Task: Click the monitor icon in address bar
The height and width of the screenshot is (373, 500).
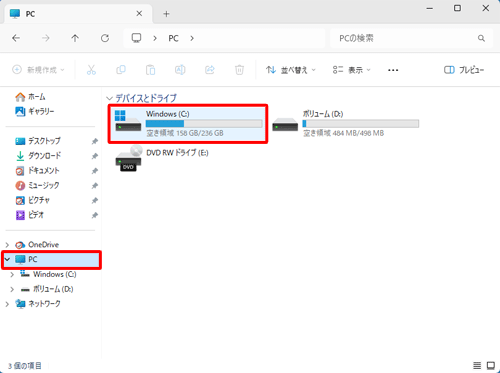Action: click(136, 38)
